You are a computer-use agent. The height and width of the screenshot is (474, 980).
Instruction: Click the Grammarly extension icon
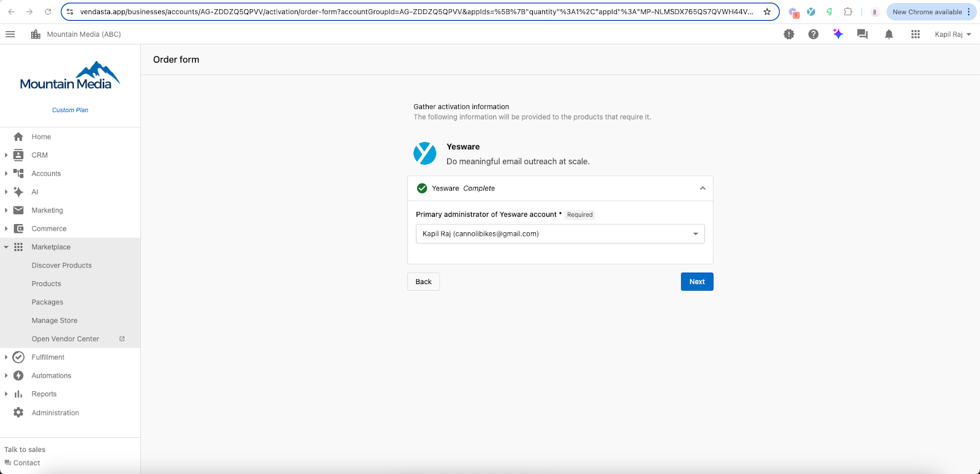pos(829,12)
